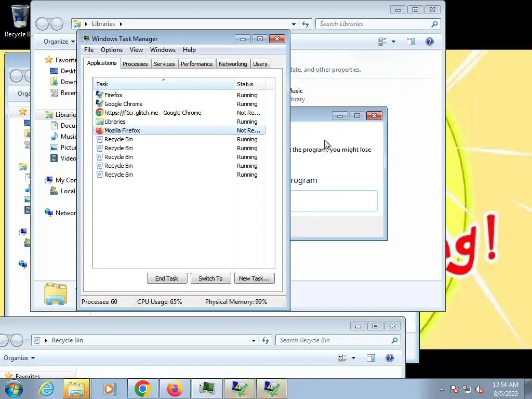
Task: Click the Switch To button
Action: (x=210, y=278)
